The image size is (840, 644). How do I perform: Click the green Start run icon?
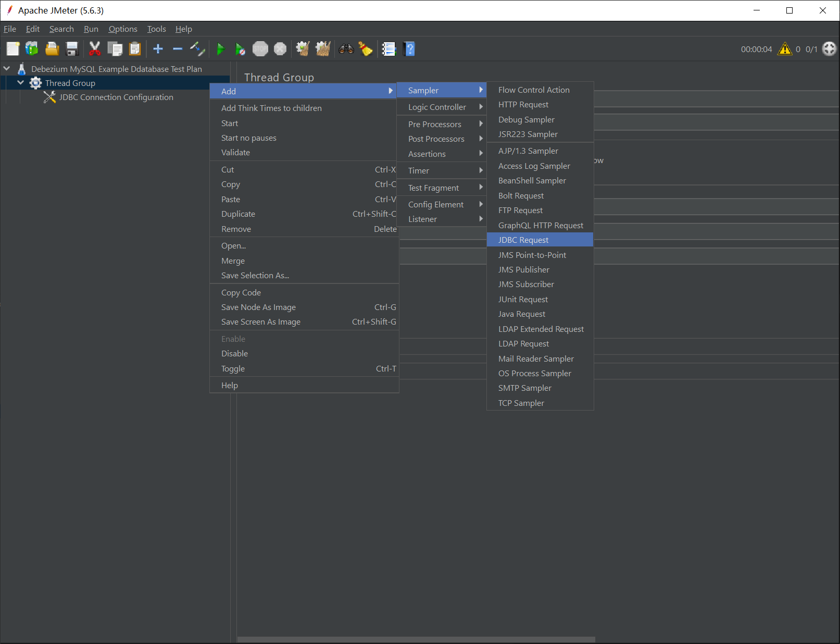[x=220, y=49]
